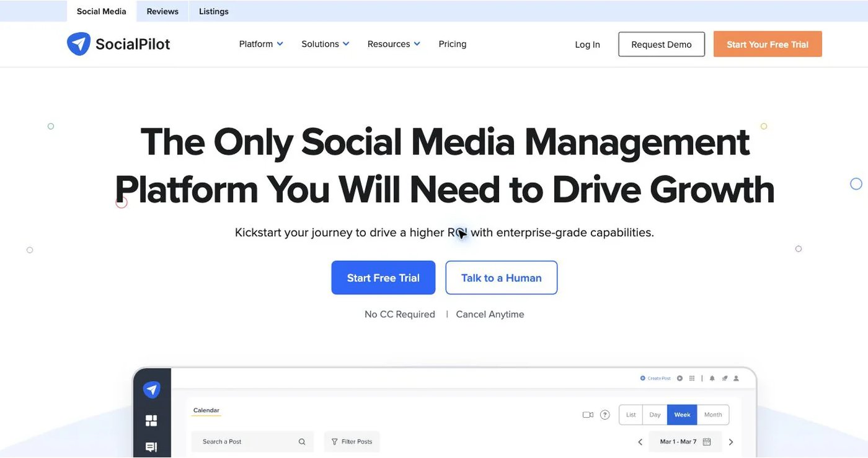Click the Calendar tab label
The width and height of the screenshot is (868, 458).
(x=206, y=410)
